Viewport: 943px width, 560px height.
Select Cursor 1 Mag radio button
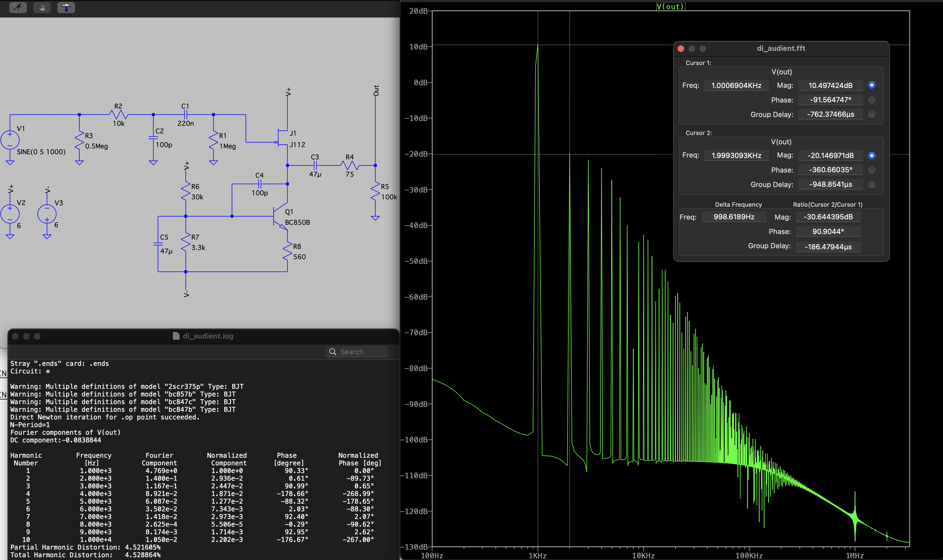872,85
